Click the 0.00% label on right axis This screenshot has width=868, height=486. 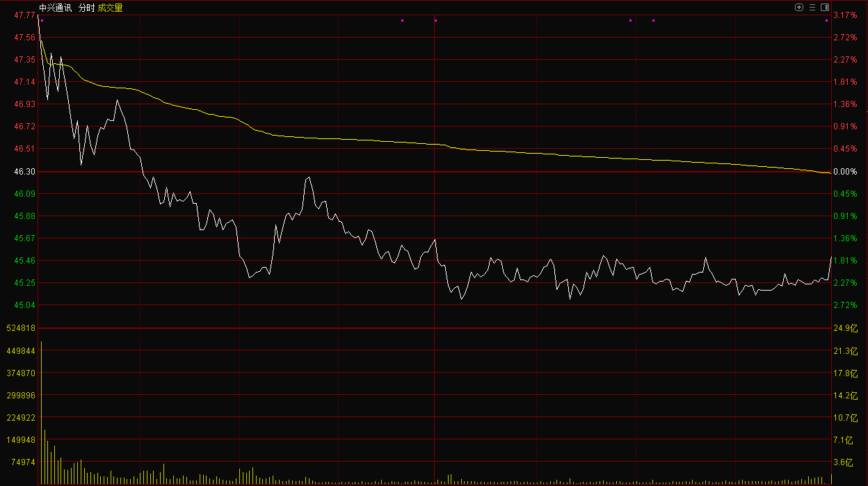coord(844,172)
